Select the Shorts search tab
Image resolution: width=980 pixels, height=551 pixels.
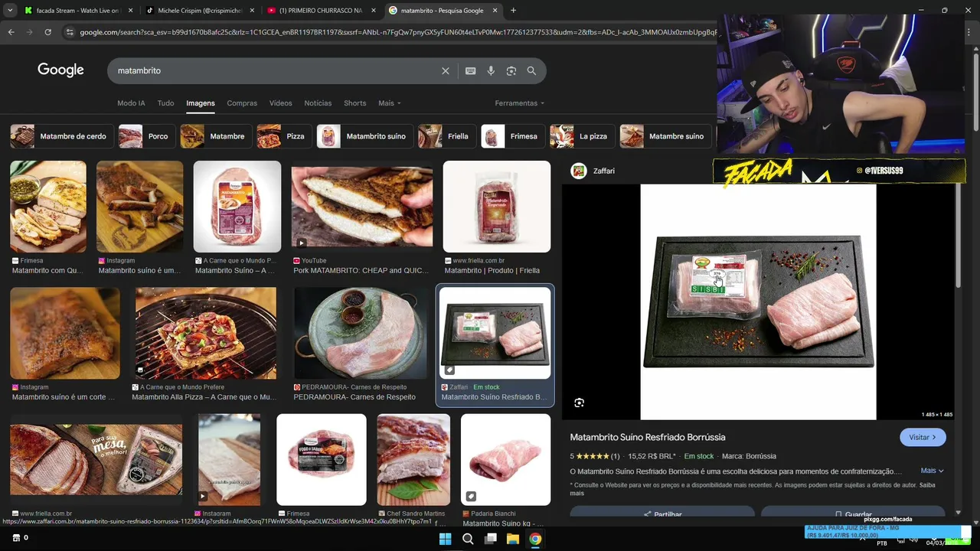click(x=354, y=103)
